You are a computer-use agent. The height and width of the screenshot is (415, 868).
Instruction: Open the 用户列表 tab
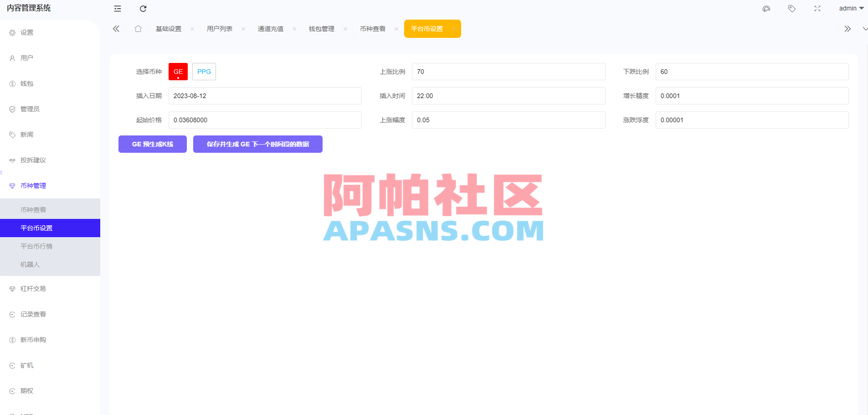219,28
